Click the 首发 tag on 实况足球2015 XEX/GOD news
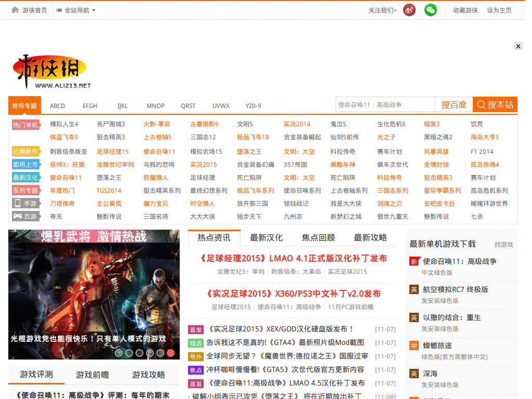The width and height of the screenshot is (532, 399). click(196, 329)
